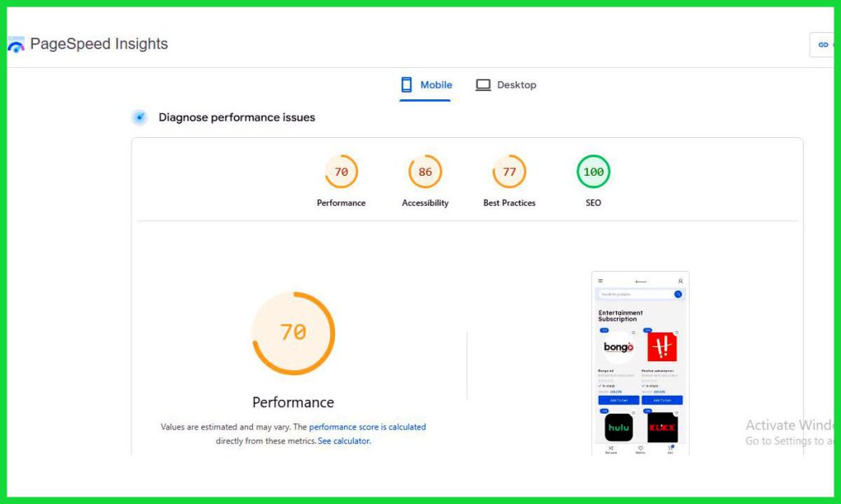Open the 'performance score is calculated' link

click(x=367, y=427)
